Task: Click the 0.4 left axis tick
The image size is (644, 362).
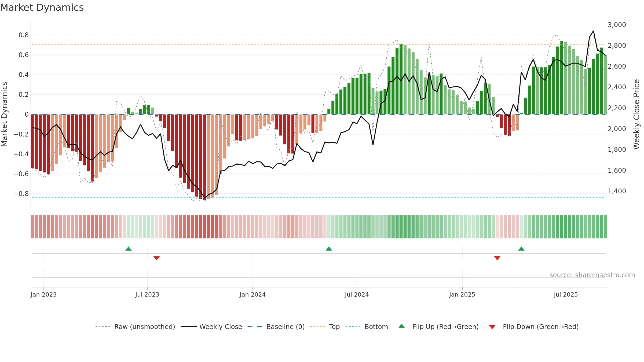Action: coord(24,75)
